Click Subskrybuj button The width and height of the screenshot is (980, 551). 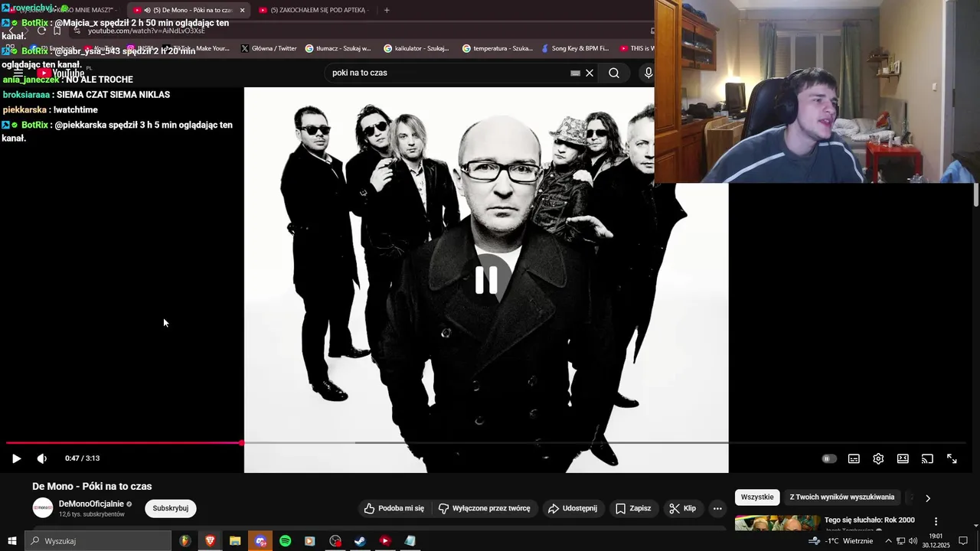(x=171, y=508)
